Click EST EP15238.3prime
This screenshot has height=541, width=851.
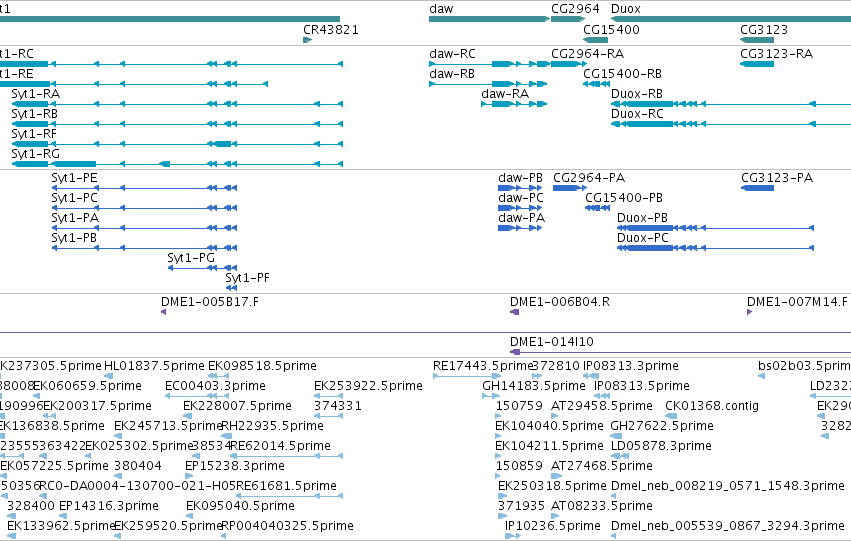click(234, 467)
